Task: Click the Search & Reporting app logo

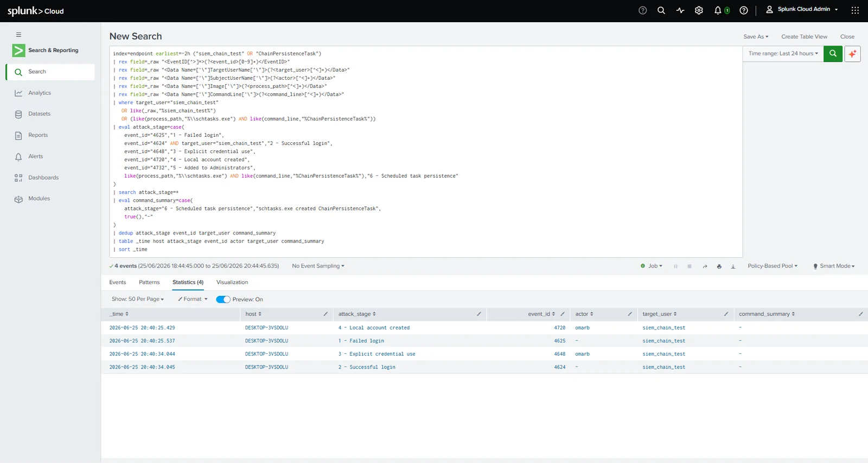Action: click(19, 50)
